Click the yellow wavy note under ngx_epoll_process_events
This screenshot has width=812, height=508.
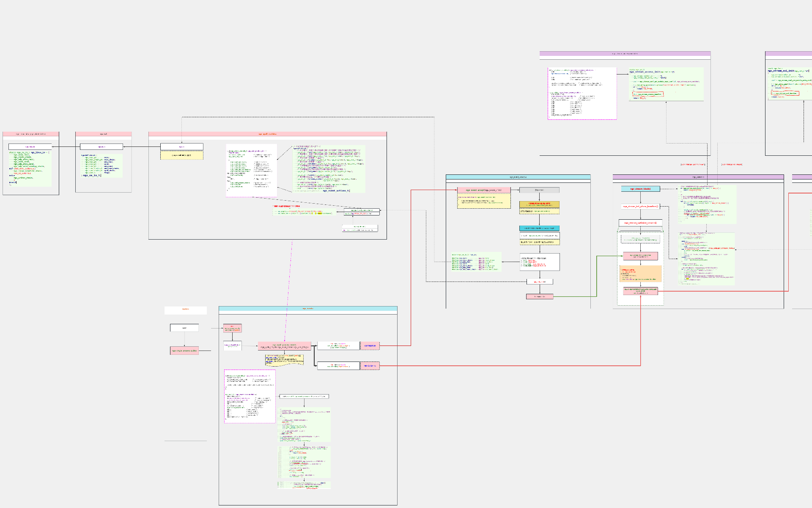[x=284, y=360]
